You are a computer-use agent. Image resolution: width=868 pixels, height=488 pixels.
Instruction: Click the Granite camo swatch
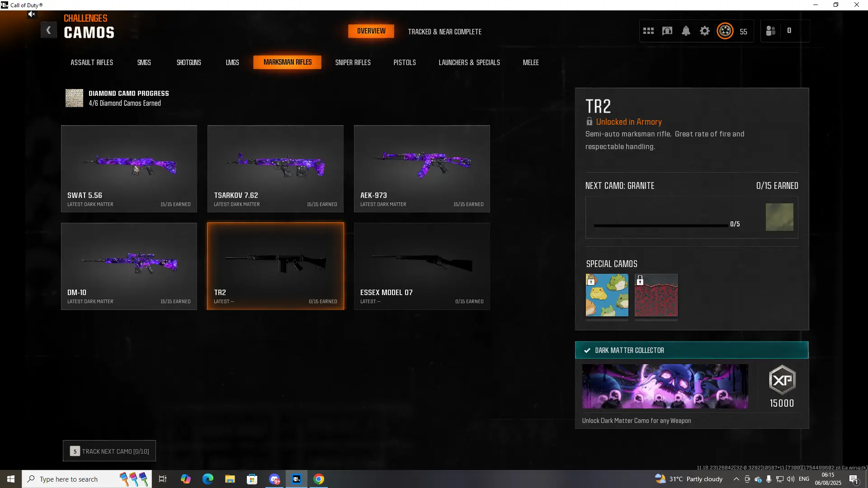[x=779, y=217]
